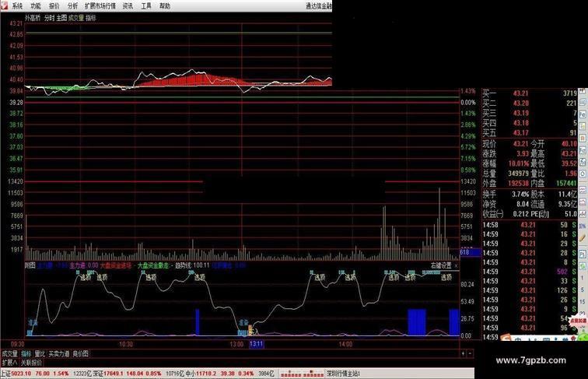Click the blue 618 volume marker
588x379 pixels.
(471, 253)
